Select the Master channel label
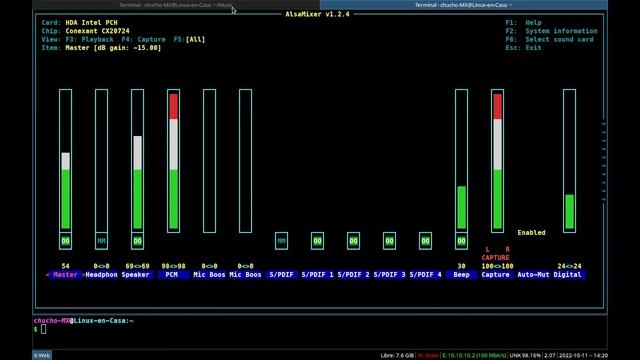This screenshot has height=360, width=640. (x=65, y=275)
